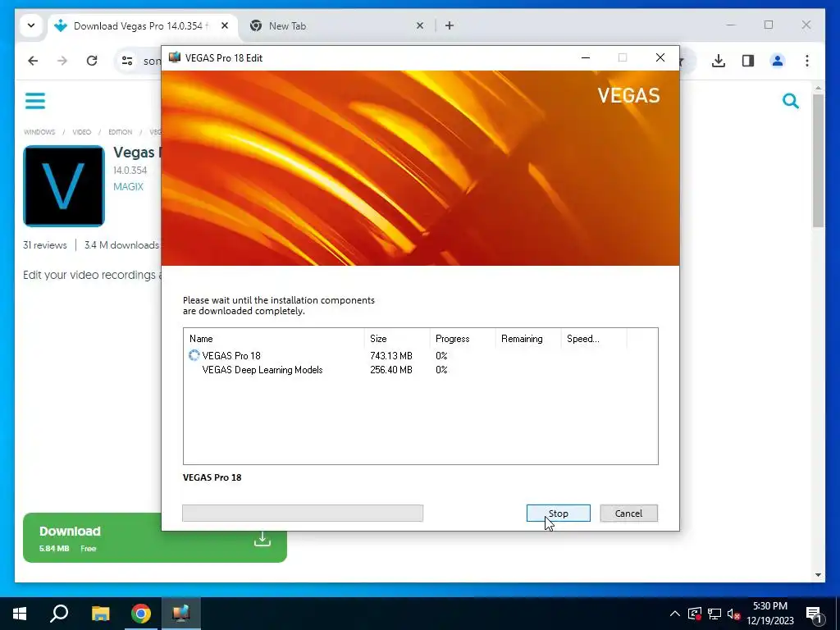Click the 256.40 MB size value
The height and width of the screenshot is (630, 840).
coord(391,370)
